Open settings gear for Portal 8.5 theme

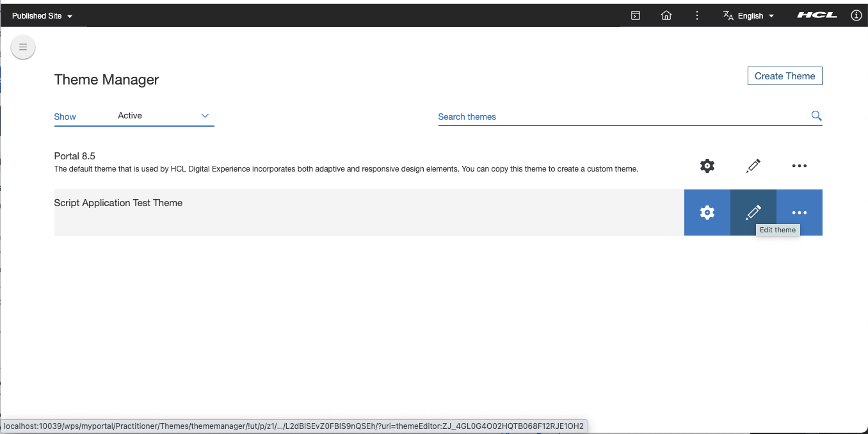click(707, 166)
